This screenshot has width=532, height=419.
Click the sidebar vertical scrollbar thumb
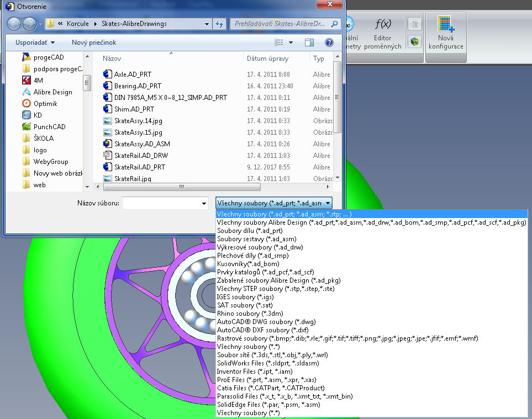coord(87,82)
